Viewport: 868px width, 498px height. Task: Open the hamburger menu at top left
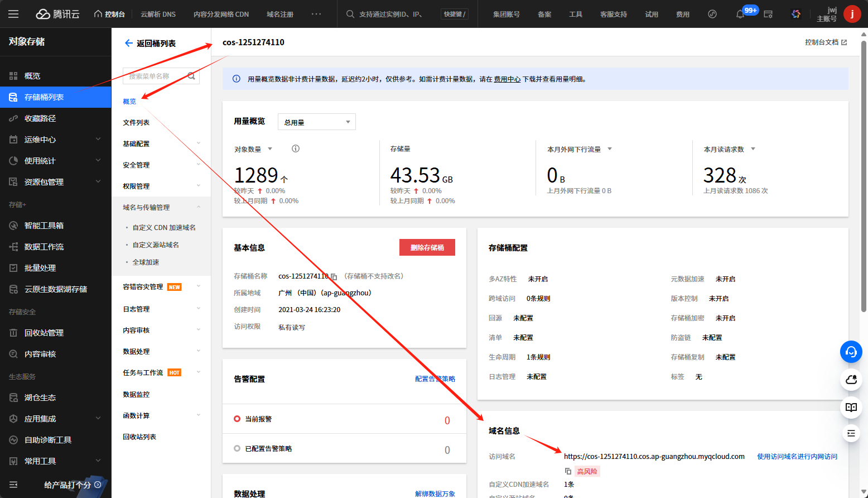(13, 14)
